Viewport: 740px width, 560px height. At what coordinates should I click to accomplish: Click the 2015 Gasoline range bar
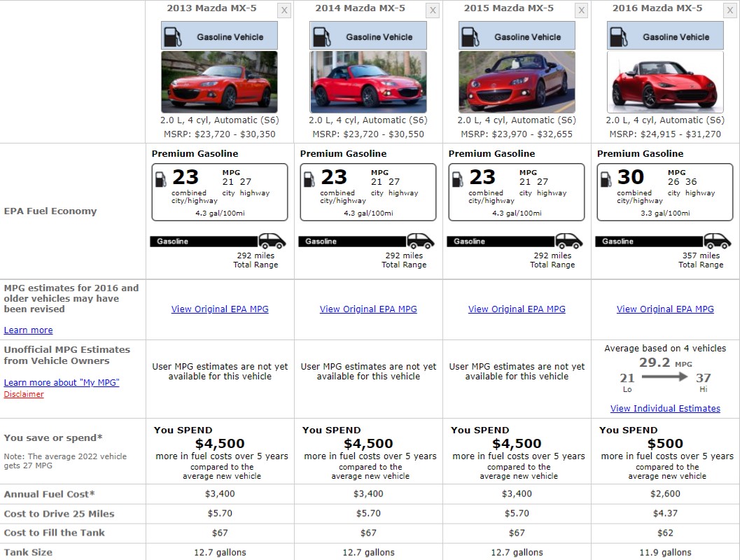tap(501, 241)
